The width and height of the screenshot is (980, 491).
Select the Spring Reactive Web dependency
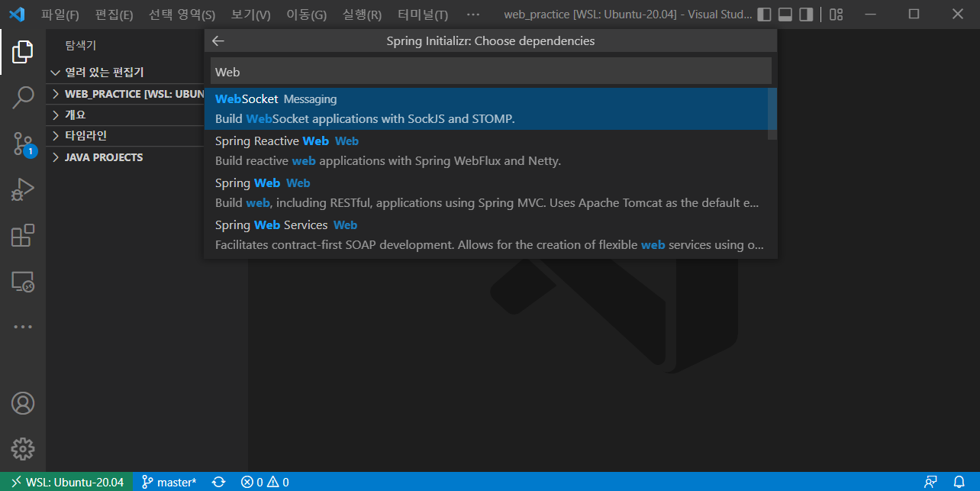(485, 150)
